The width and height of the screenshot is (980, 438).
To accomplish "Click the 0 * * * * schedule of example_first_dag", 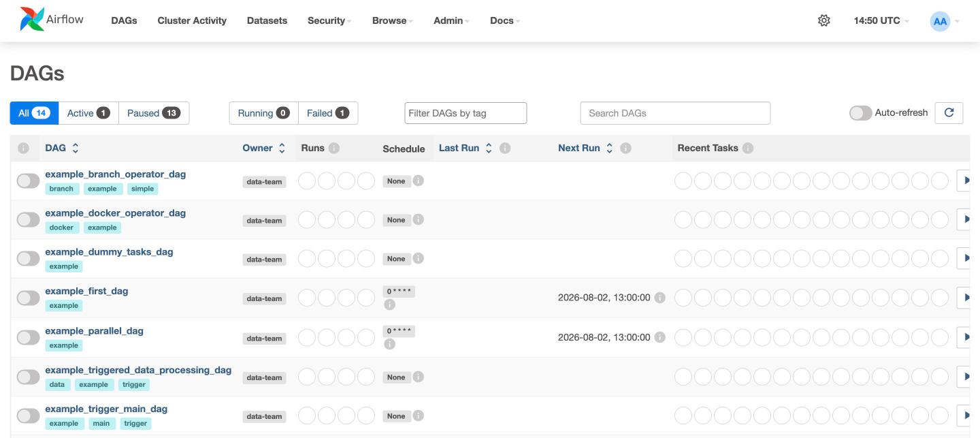I will point(399,292).
